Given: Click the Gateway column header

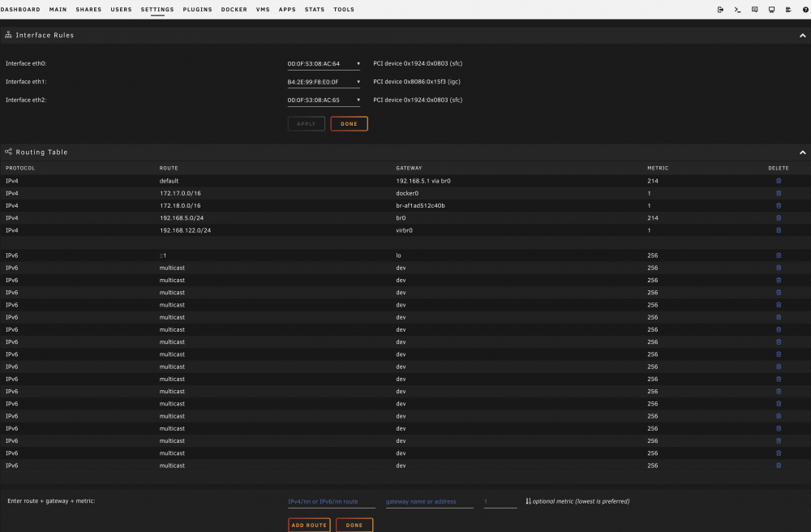Looking at the screenshot, I should pyautogui.click(x=409, y=168).
